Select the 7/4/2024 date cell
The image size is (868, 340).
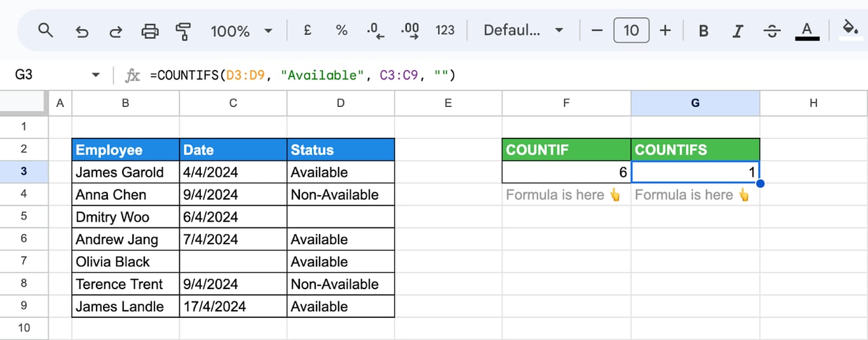coord(233,239)
